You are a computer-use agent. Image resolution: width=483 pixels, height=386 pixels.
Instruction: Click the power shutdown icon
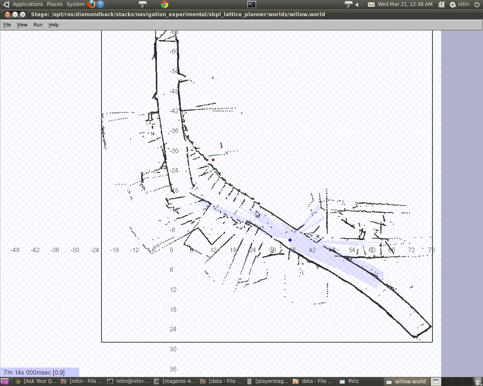pyautogui.click(x=477, y=4)
